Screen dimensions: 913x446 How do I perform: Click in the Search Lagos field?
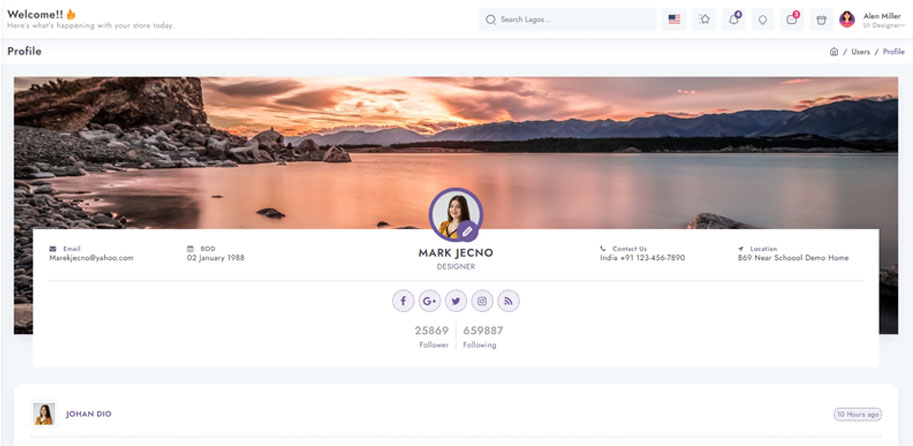click(x=568, y=19)
